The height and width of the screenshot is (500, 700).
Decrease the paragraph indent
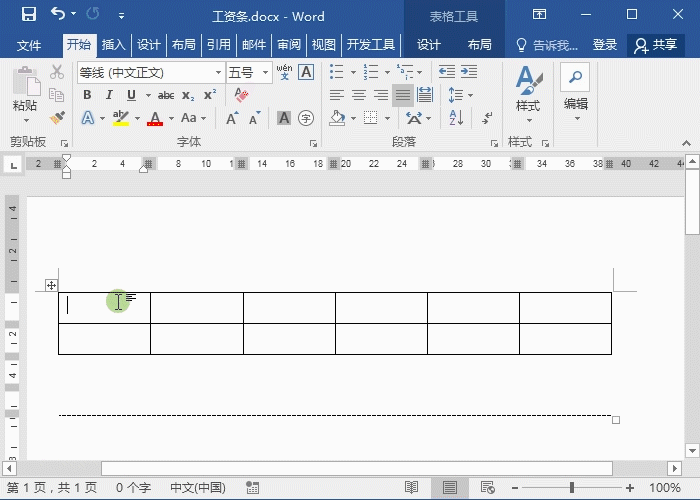(x=446, y=72)
